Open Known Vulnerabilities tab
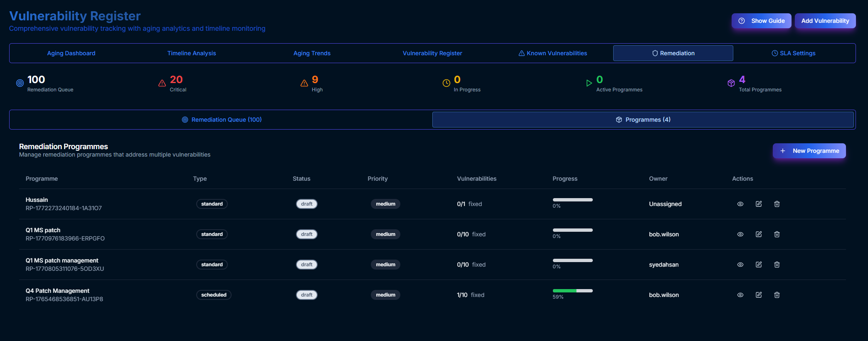Screen dimensions: 868x341 click(553, 53)
